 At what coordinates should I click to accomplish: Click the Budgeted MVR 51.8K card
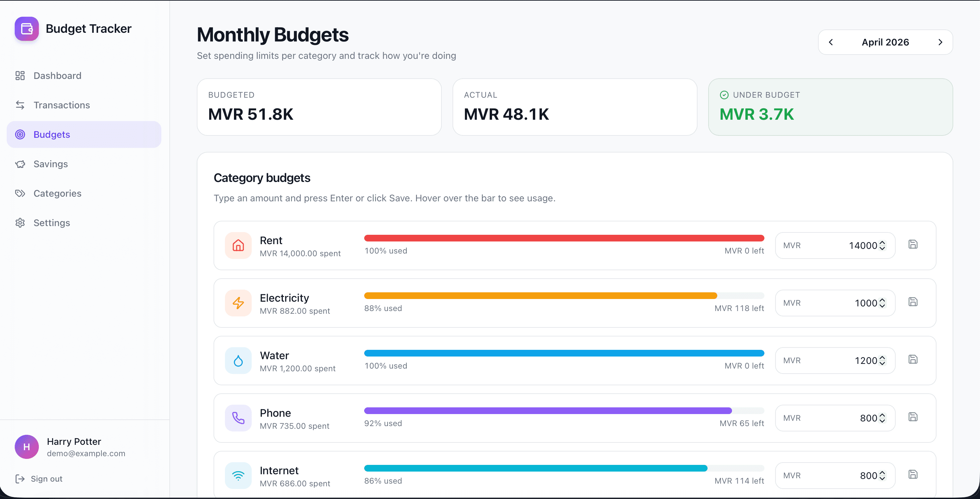click(319, 107)
